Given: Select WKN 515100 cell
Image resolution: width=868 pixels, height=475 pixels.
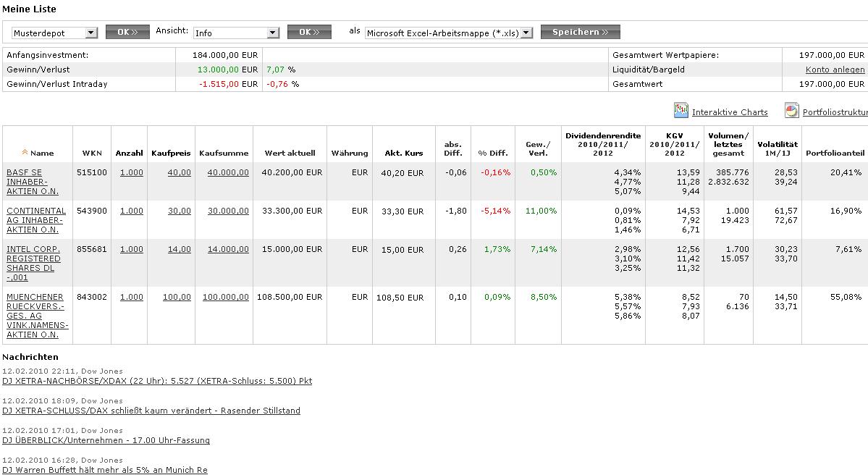Looking at the screenshot, I should (x=92, y=172).
